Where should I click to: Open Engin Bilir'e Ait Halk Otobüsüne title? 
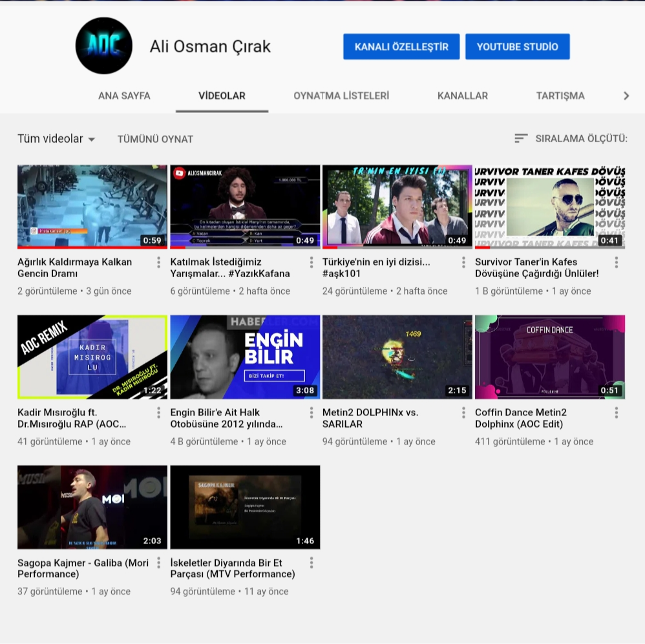(226, 418)
